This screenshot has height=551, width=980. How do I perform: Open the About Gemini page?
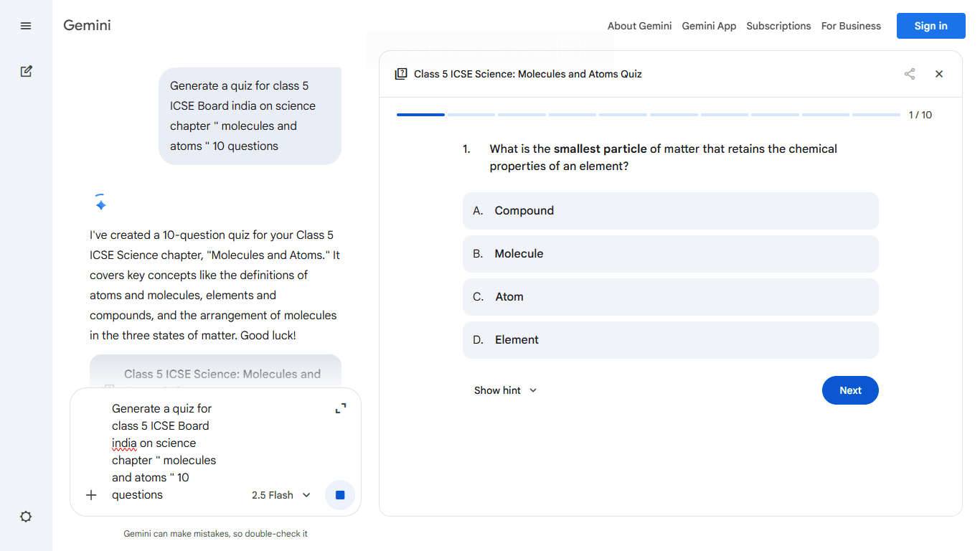(x=639, y=26)
